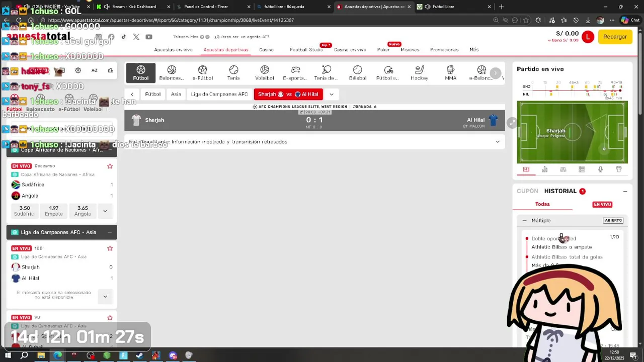Open the Poker menu item

point(383,50)
